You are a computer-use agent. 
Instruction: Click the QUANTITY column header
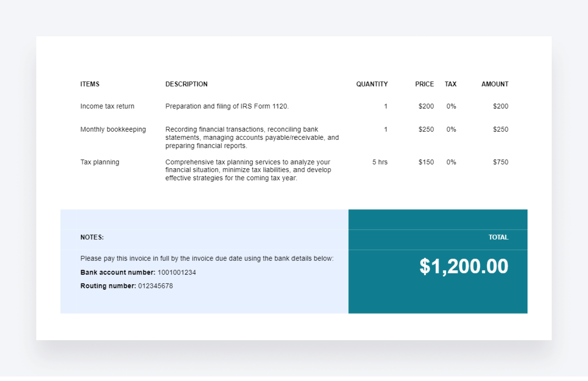[x=372, y=84]
